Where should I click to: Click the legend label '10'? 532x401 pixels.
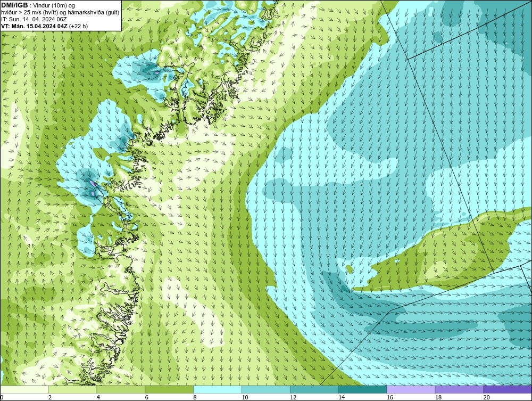click(x=245, y=397)
